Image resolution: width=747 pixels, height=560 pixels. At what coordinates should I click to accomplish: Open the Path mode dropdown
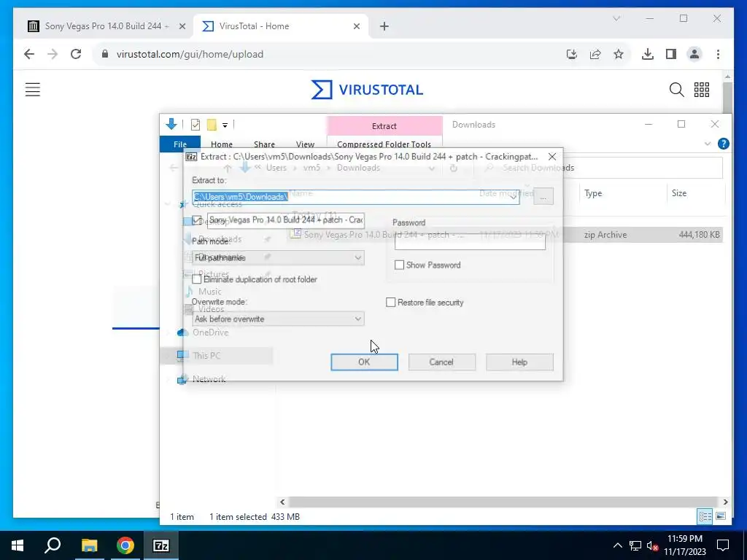click(x=278, y=257)
